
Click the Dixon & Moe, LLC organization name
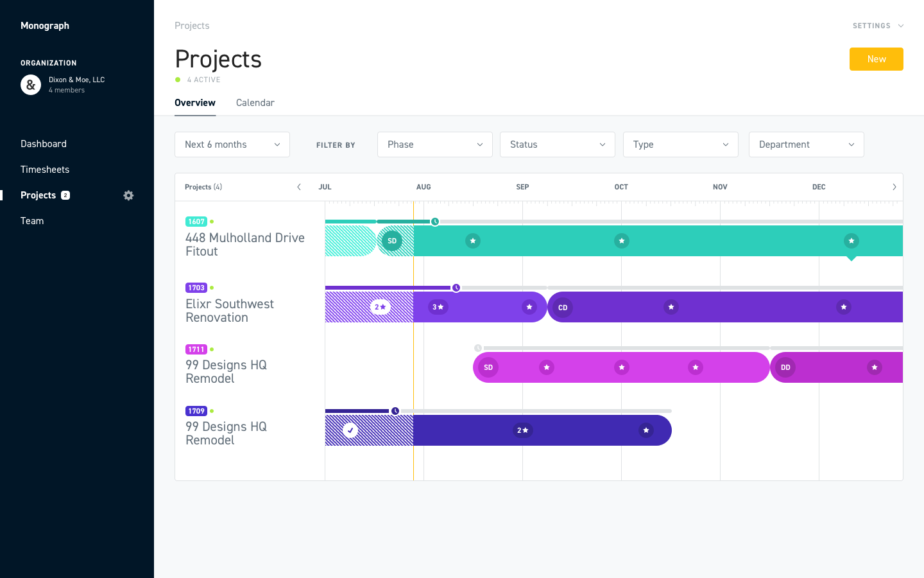tap(76, 80)
